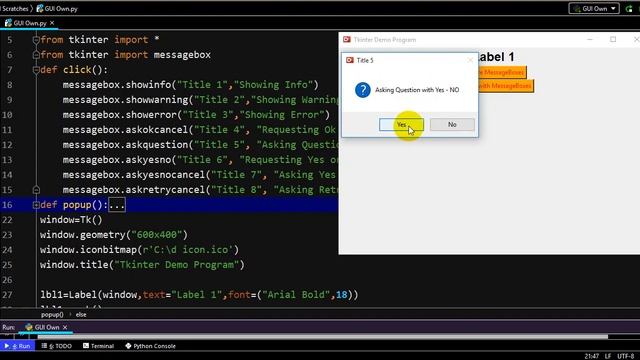This screenshot has width=640, height=360.
Task: Click the lower orange 'with MessageBoxes' button
Action: [505, 86]
